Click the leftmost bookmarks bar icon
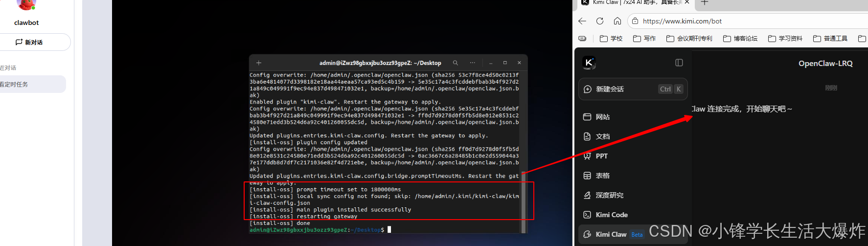Viewport: 868px width, 246px height. [x=582, y=39]
